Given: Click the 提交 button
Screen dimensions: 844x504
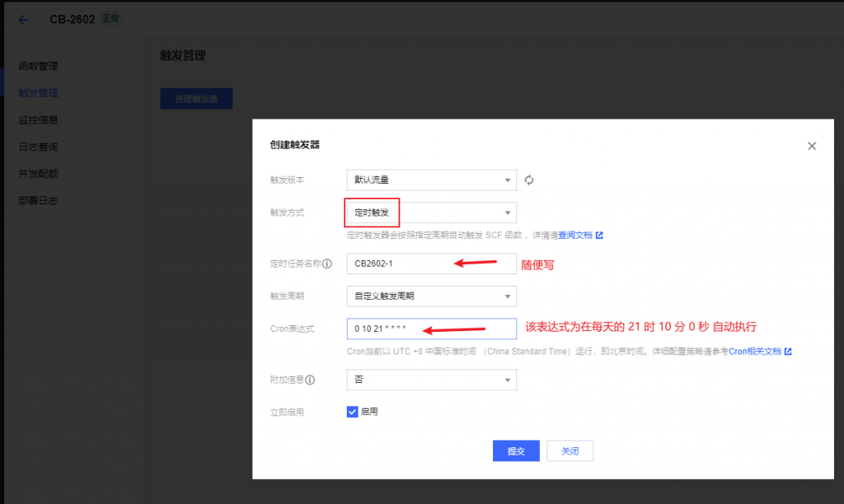Looking at the screenshot, I should (x=516, y=450).
